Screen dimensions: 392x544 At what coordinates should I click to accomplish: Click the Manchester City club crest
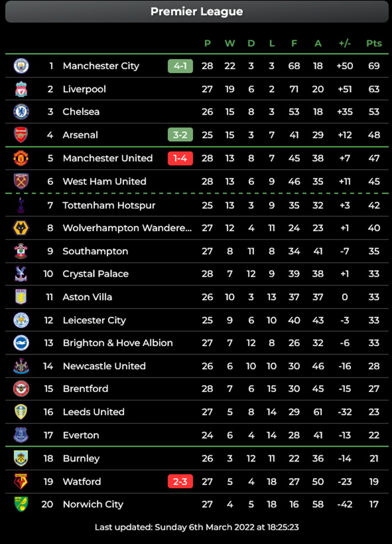coord(20,66)
